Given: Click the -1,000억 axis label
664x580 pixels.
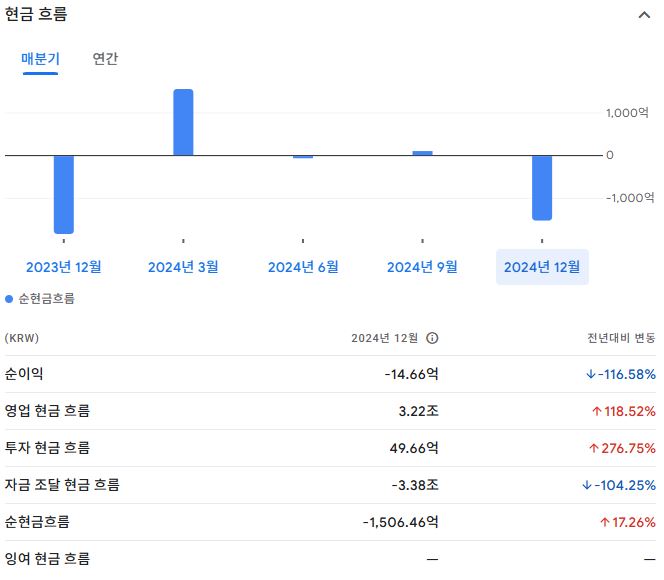Looking at the screenshot, I should click(630, 198).
